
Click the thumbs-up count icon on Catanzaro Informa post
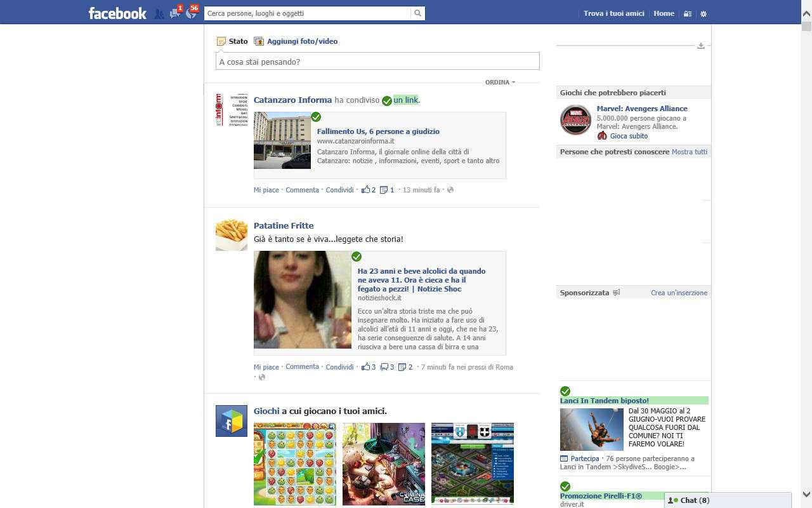[366, 190]
